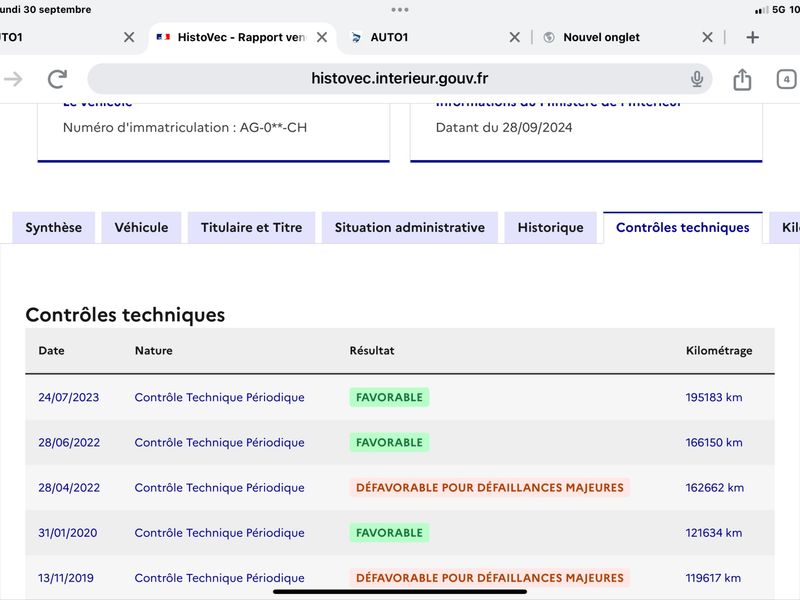Select the date 28/06/2022
Screen dimensions: 800x600
(69, 442)
